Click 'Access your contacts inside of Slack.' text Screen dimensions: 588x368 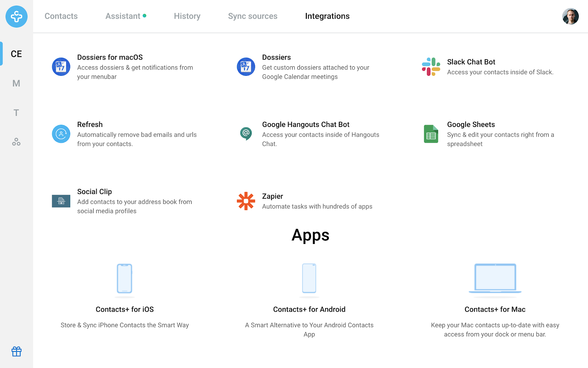[x=500, y=72]
